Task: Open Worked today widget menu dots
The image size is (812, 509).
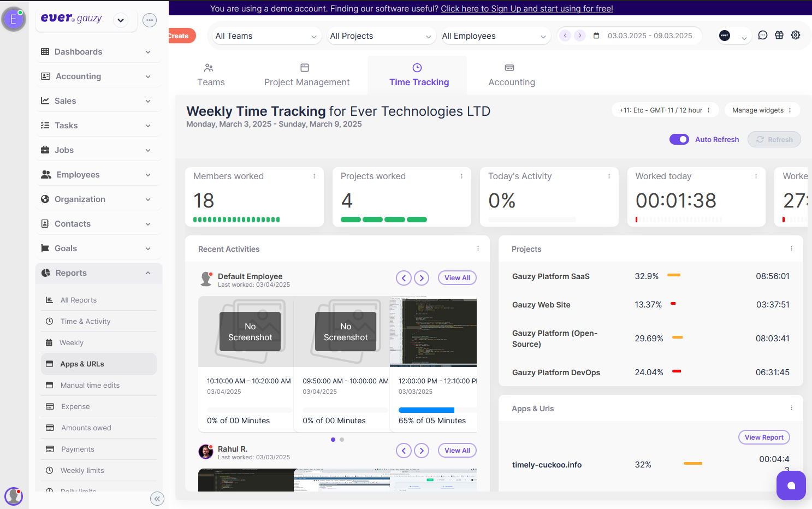Action: point(756,176)
